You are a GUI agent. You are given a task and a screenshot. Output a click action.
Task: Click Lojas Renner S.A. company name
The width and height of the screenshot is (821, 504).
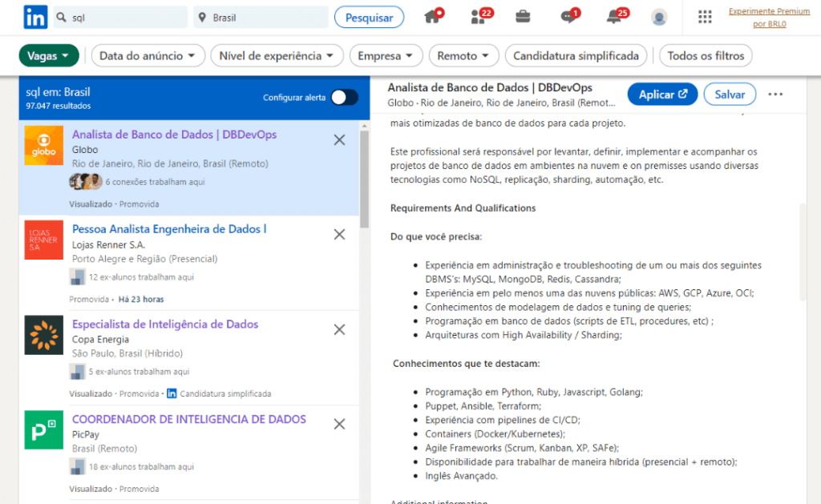pyautogui.click(x=108, y=244)
